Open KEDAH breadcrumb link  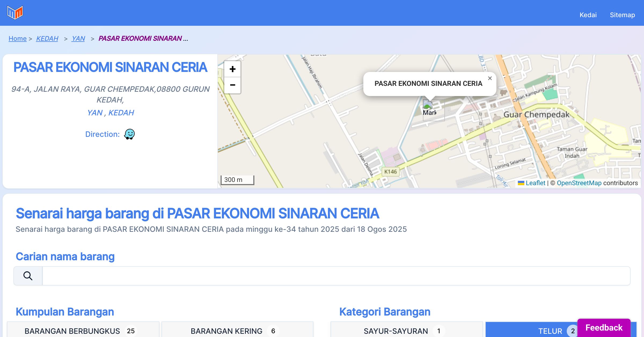(47, 39)
